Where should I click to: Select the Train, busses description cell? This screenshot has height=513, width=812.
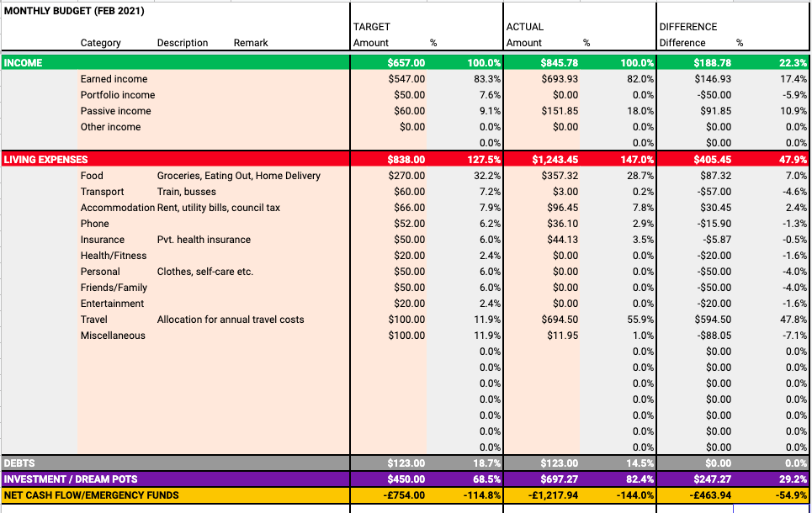tap(187, 192)
